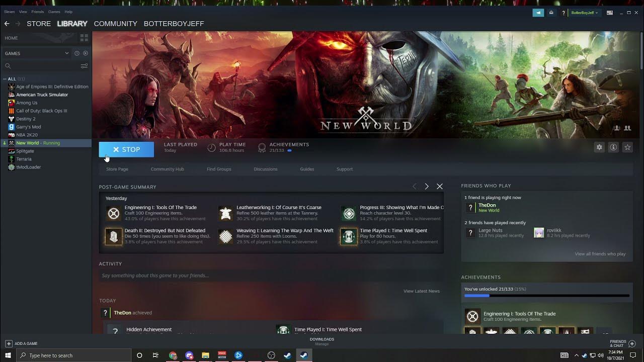Open View Latest News link
This screenshot has width=644, height=362.
[x=422, y=291]
